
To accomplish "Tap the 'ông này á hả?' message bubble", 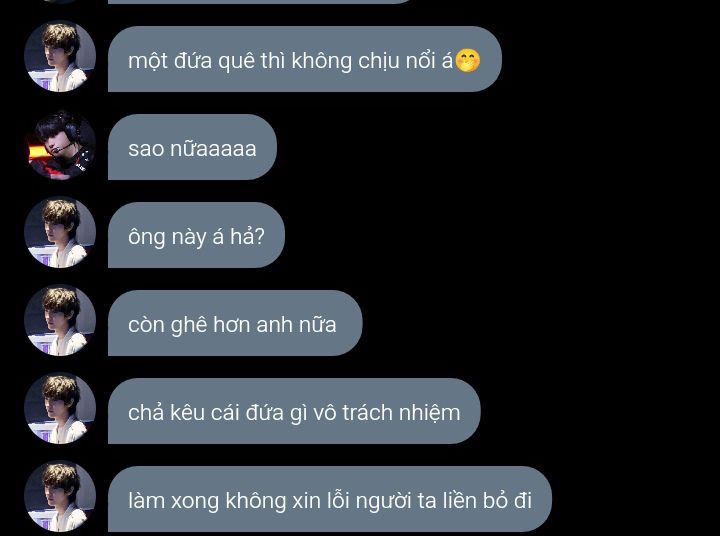I will click(x=196, y=235).
